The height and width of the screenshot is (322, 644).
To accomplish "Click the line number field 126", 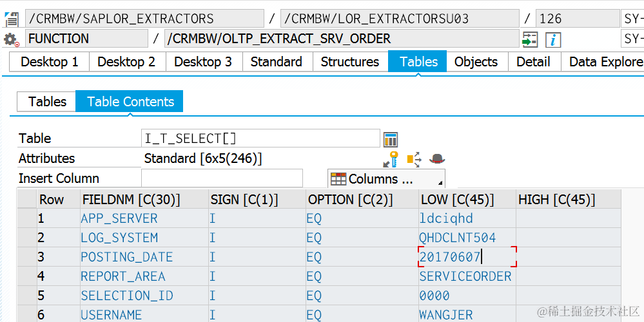I will tap(578, 19).
